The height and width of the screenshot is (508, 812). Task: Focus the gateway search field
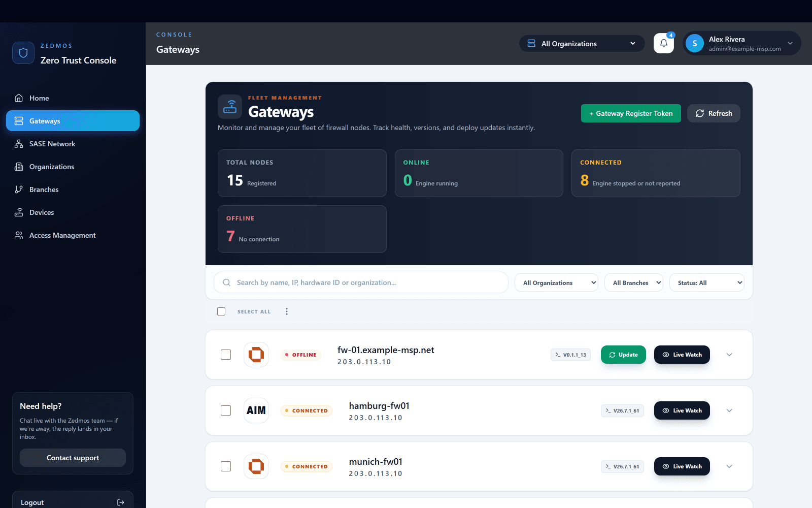click(361, 282)
